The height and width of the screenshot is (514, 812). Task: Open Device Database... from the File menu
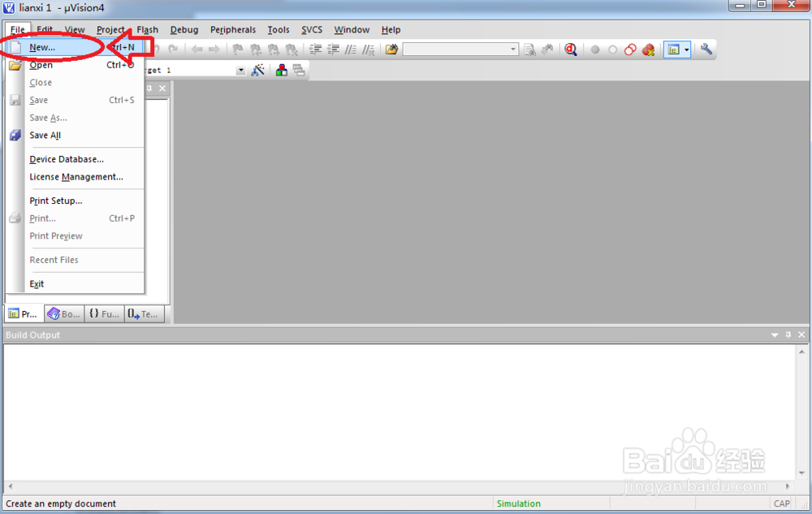coord(76,159)
